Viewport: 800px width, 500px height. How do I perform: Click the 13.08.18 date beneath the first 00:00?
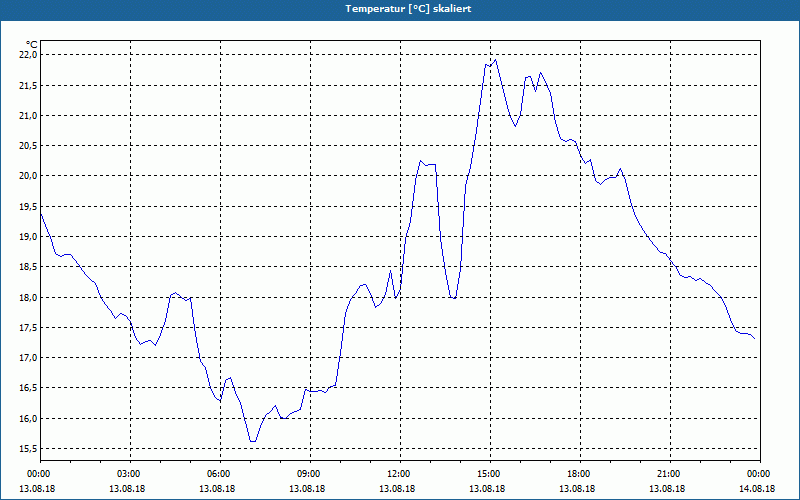pyautogui.click(x=37, y=489)
